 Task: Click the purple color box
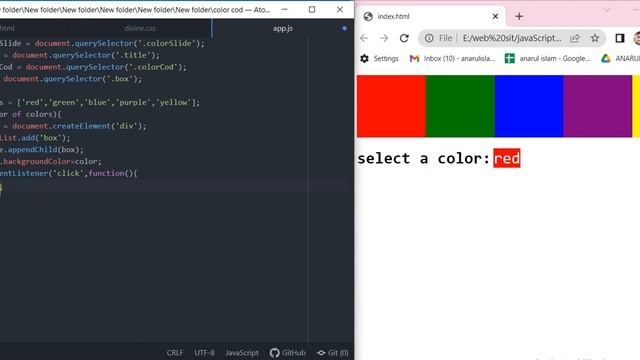[598, 106]
